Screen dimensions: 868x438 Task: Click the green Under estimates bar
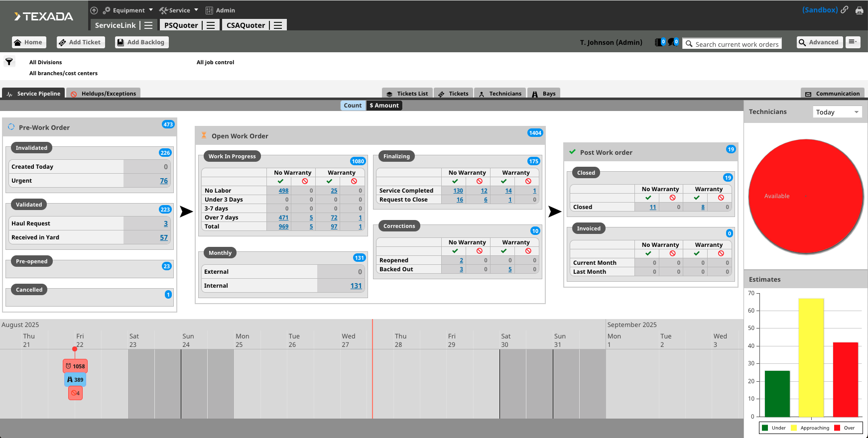tap(777, 394)
